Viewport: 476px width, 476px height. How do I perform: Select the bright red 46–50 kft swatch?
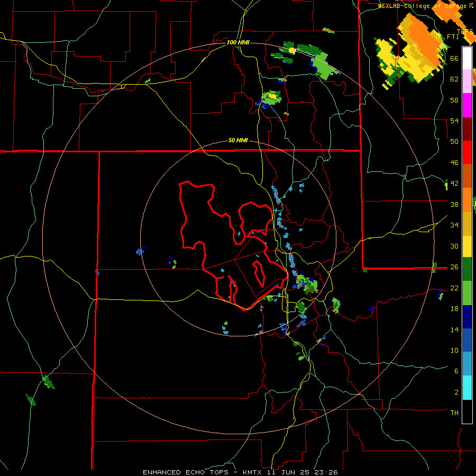coord(467,152)
